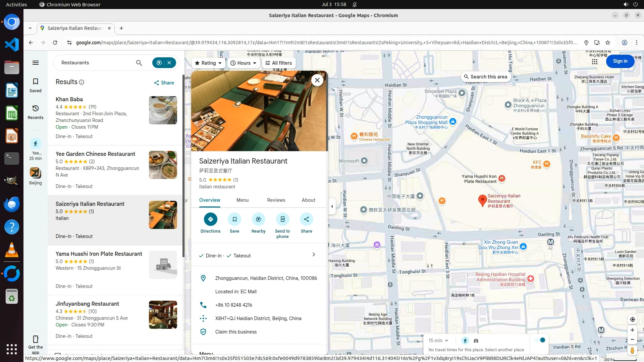Click the Nearby icon button
This screenshot has width=644, height=362.
click(x=258, y=220)
